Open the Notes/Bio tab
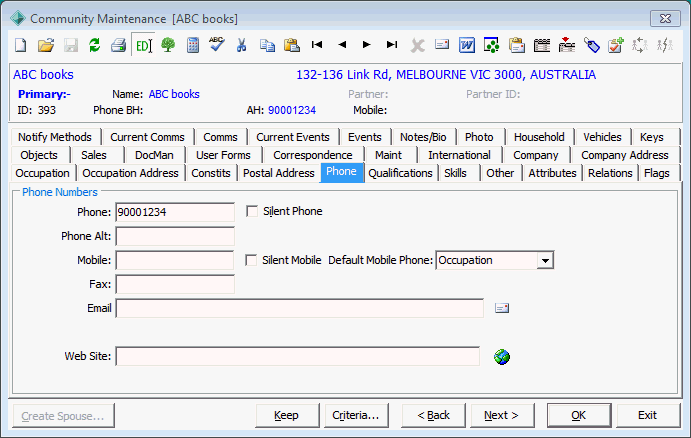The width and height of the screenshot is (691, 438). click(423, 137)
